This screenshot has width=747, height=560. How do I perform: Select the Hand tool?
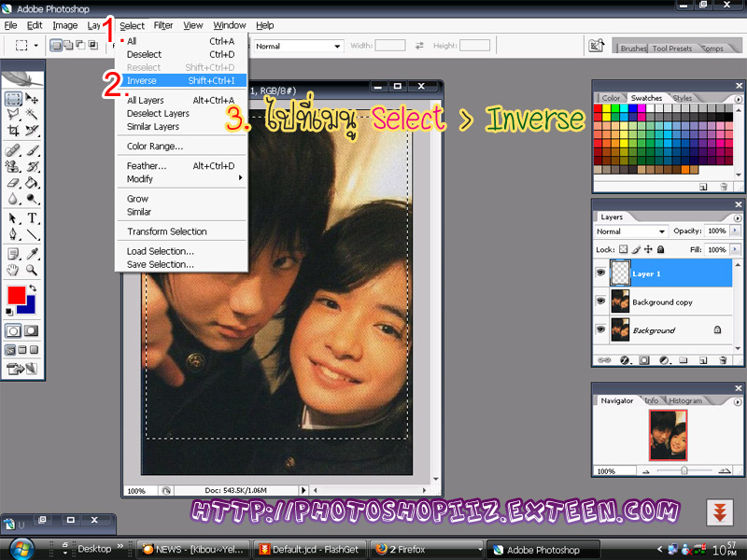(13, 270)
